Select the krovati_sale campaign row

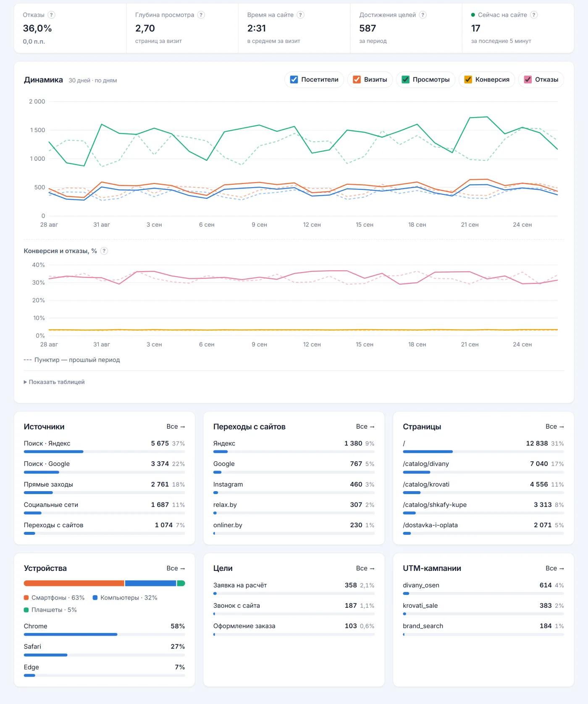click(x=483, y=609)
